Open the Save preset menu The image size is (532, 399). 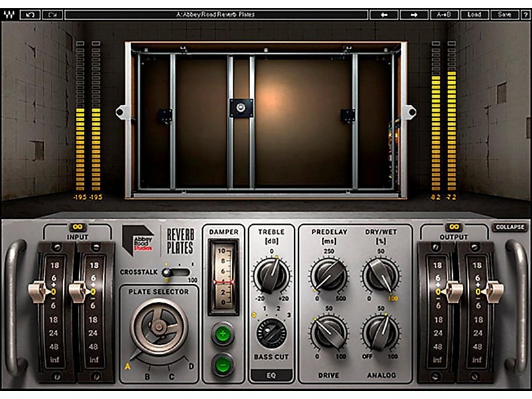coord(504,15)
